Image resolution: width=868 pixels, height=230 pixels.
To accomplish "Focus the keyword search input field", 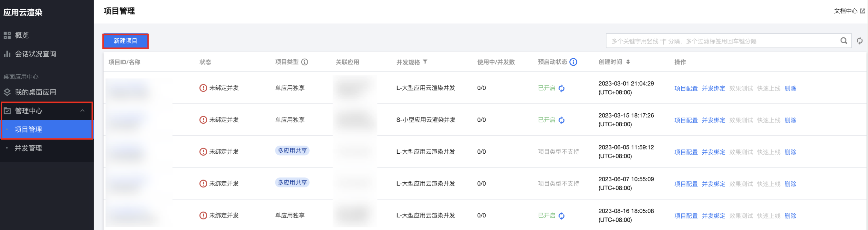I will point(721,41).
